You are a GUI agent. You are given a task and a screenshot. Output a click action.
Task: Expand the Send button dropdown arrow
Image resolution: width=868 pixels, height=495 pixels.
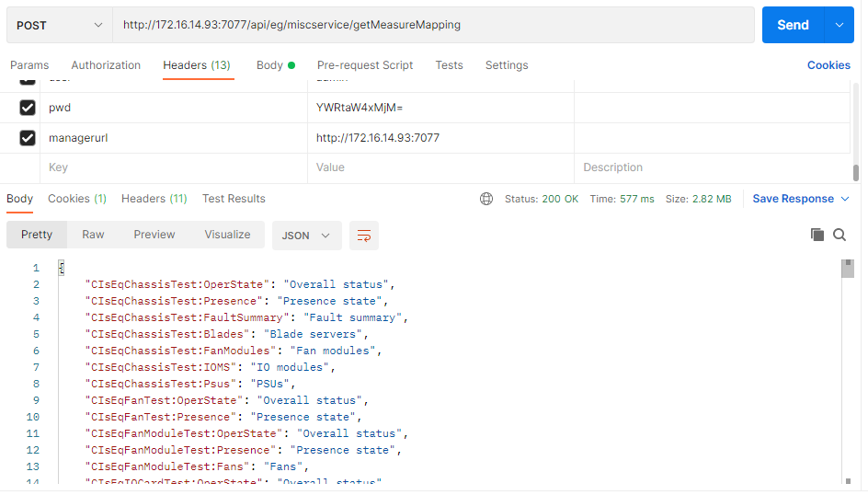tap(839, 25)
